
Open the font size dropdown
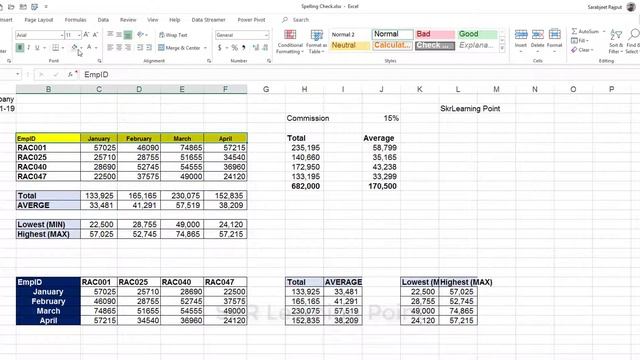coord(79,35)
